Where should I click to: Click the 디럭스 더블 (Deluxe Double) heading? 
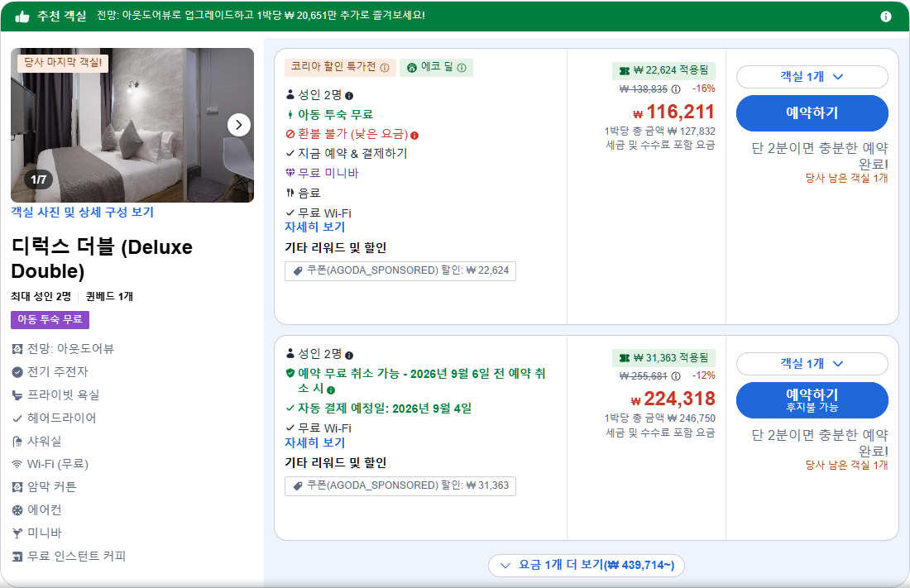click(102, 259)
